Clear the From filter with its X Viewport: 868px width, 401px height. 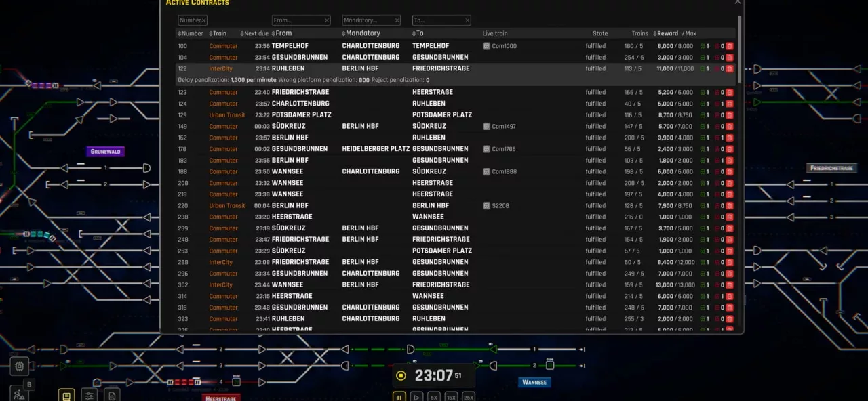327,20
